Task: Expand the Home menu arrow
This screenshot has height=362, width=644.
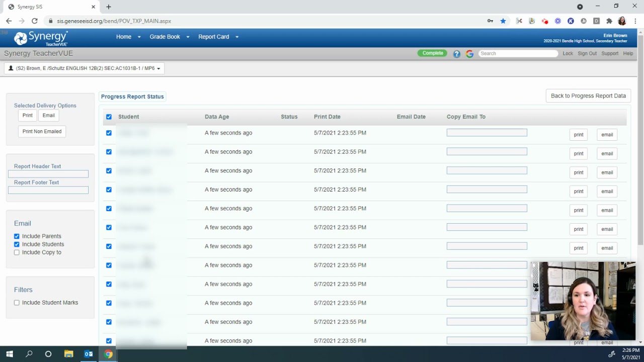Action: [x=139, y=37]
